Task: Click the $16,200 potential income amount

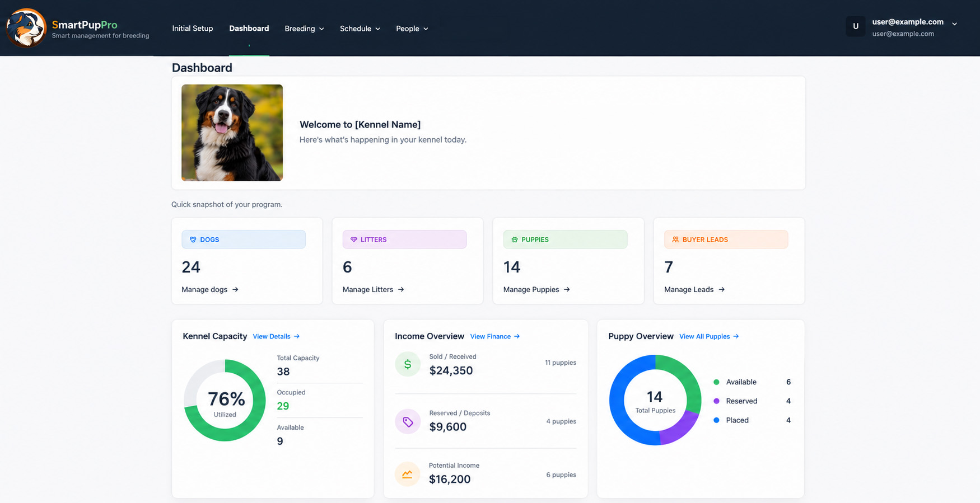Action: [x=450, y=480]
